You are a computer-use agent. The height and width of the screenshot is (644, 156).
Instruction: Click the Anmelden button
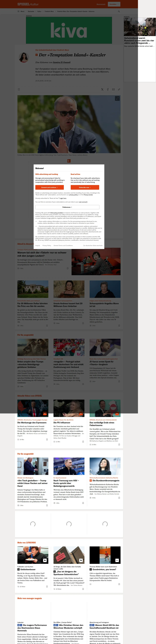(114, 4)
